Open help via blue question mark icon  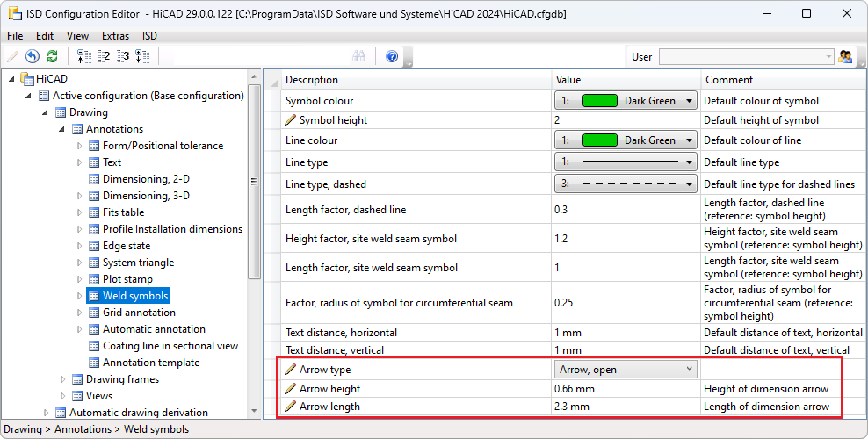tap(392, 56)
